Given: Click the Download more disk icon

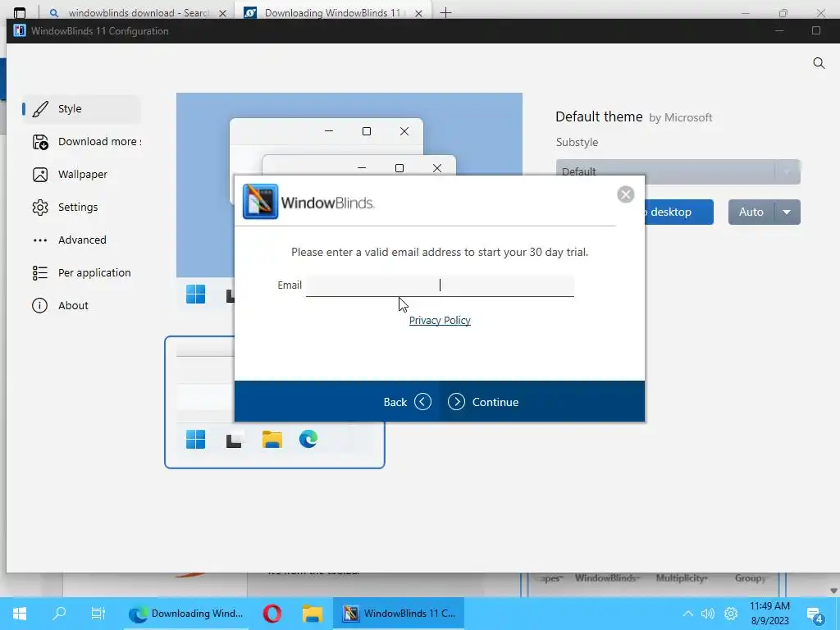Looking at the screenshot, I should coord(40,142).
